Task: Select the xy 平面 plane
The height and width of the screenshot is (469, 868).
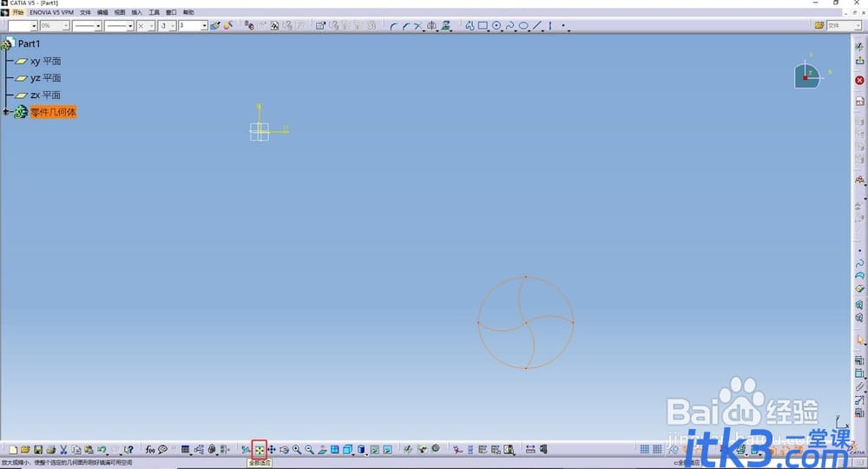Action: click(45, 61)
